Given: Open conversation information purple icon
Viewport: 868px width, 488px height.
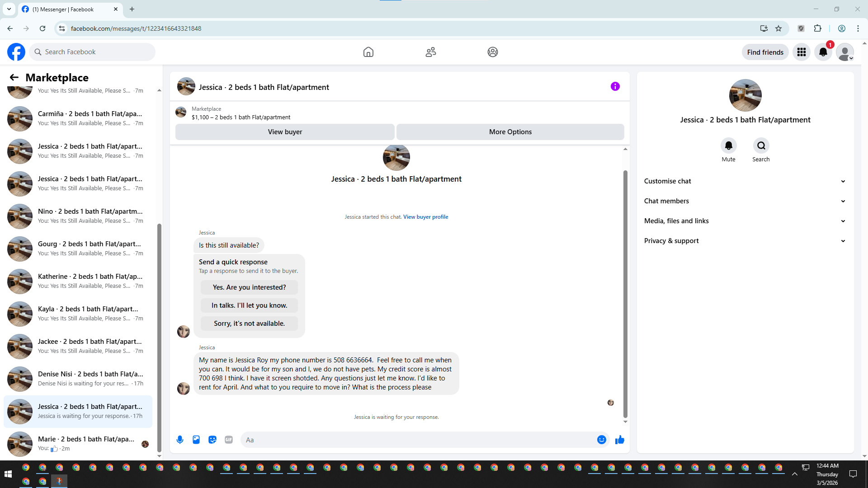Looking at the screenshot, I should point(615,86).
